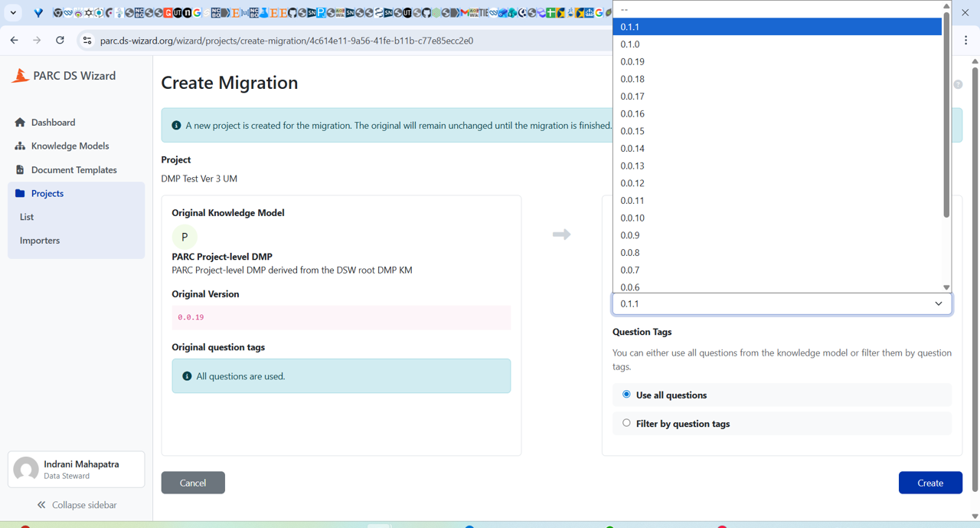Click the Create button
Screen dimensions: 980x528
(929, 483)
